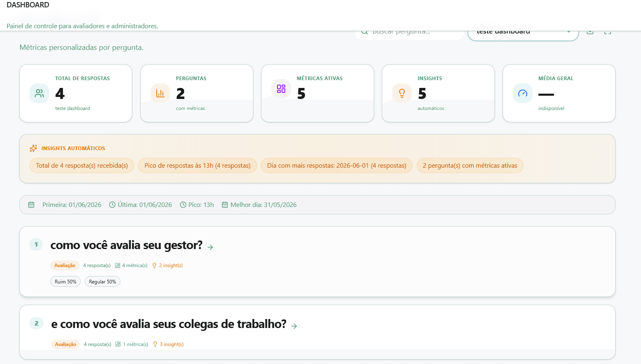
Task: Click the people icon in Total de Respostas card
Action: [39, 93]
